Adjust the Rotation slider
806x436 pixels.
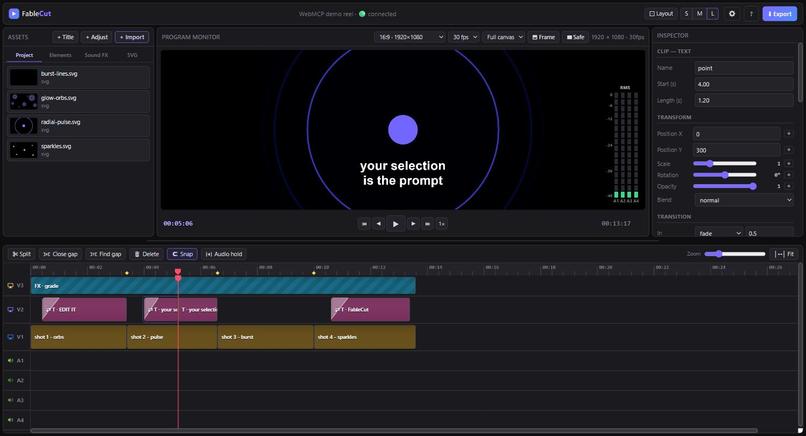click(x=725, y=175)
